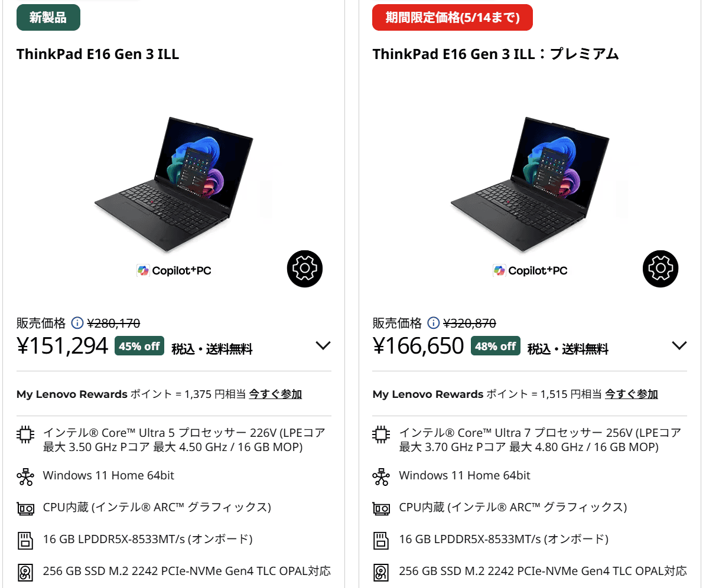This screenshot has height=588, width=706.
Task: Click the 期間限定価格 red badge
Action: coord(452,17)
